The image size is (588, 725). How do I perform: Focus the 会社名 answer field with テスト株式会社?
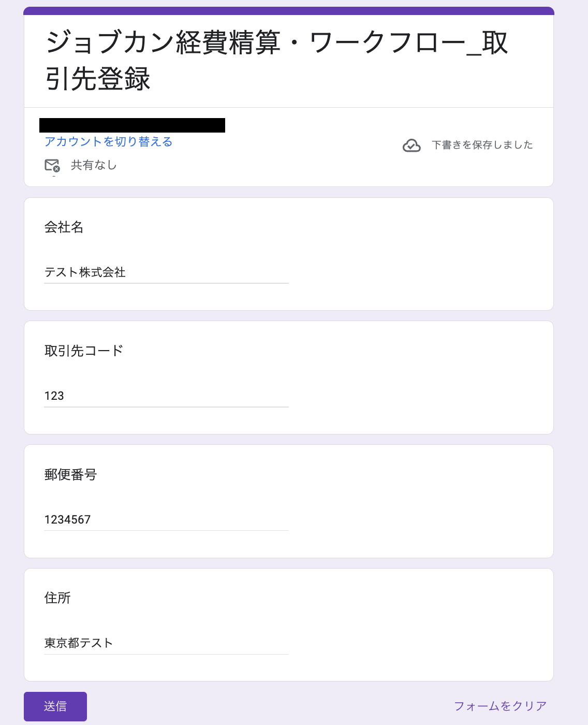[166, 272]
